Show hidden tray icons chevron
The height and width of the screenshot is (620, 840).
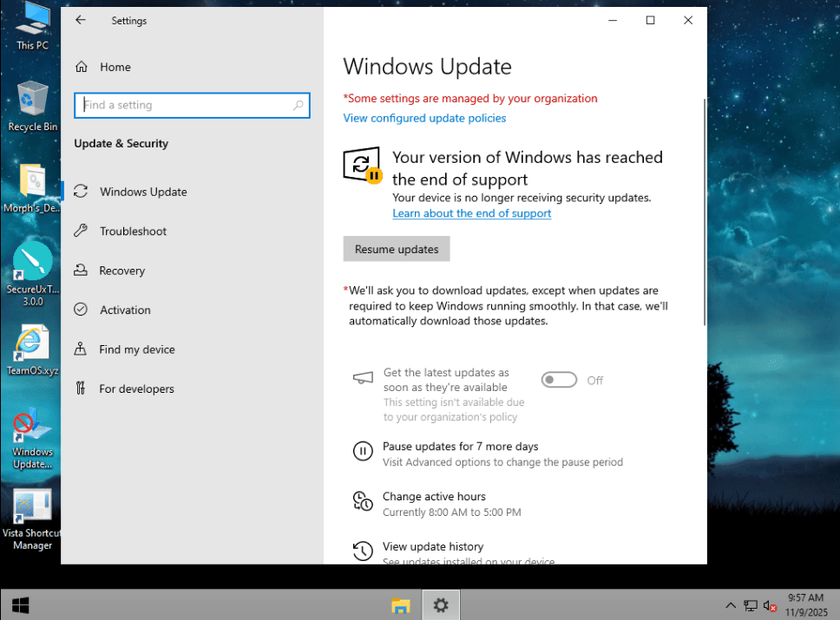(731, 605)
